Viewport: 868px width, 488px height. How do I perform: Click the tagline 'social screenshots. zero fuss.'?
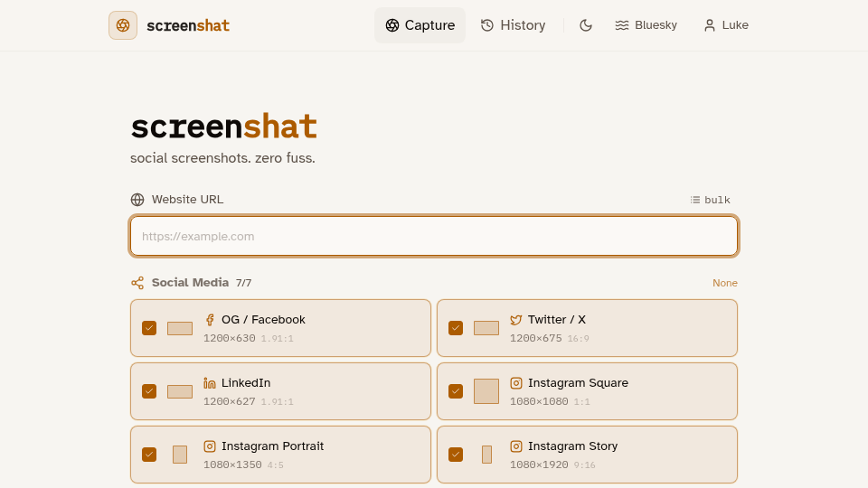[222, 158]
